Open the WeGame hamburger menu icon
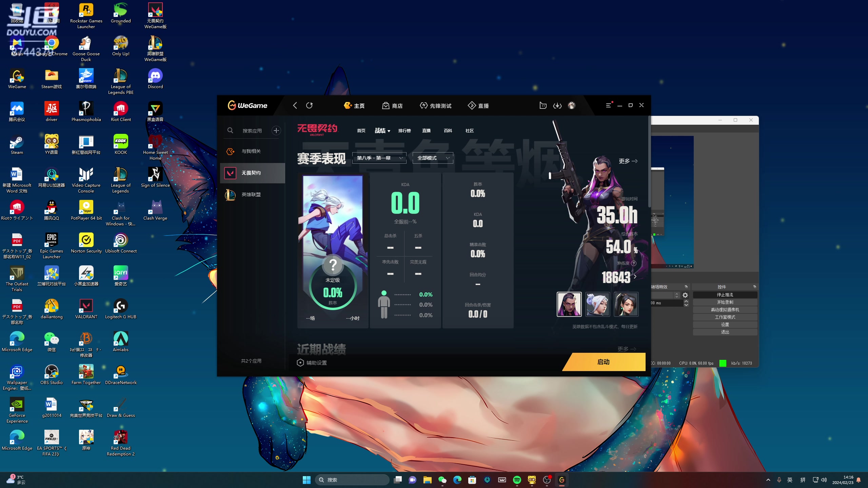This screenshot has height=488, width=868. [609, 105]
